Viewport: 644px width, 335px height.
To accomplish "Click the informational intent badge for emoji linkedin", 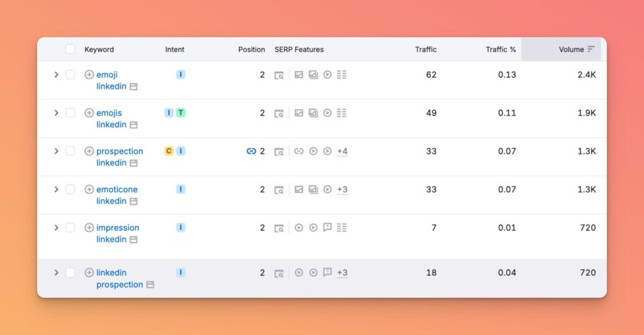I will coord(180,74).
